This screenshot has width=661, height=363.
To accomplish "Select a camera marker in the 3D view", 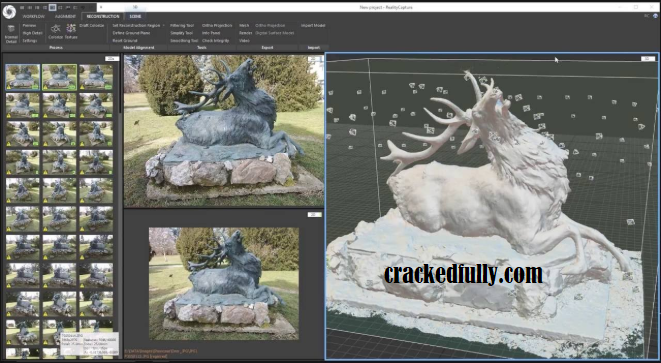I will 631,222.
